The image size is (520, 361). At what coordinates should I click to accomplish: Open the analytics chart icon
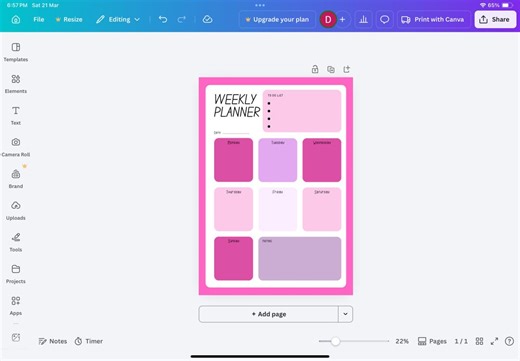click(363, 20)
